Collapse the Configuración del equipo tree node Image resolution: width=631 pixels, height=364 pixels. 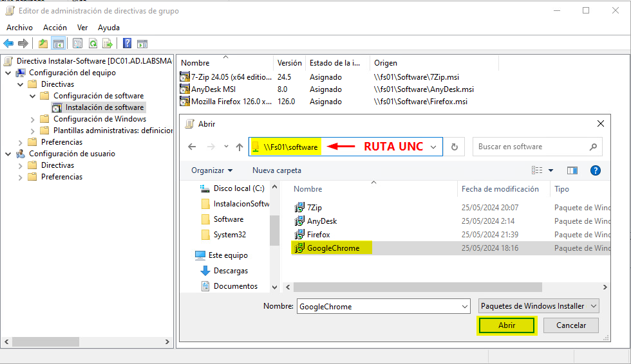(x=8, y=73)
